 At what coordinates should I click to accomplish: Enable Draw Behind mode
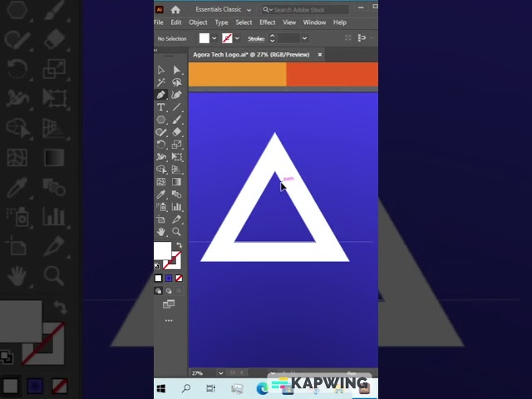coord(169,291)
